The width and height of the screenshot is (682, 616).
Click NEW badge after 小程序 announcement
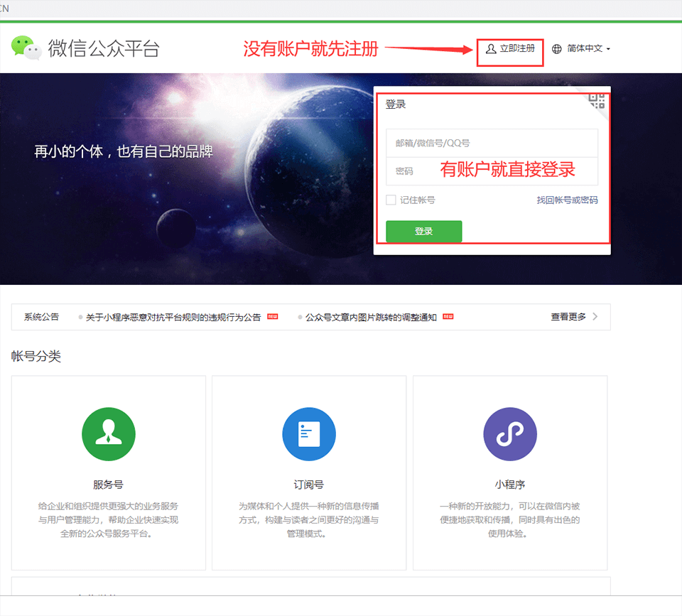[x=272, y=316]
